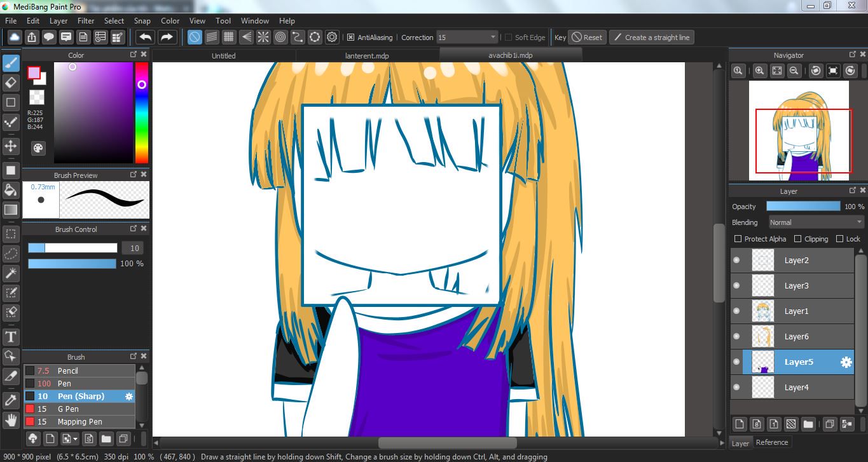Open the Filter menu
This screenshot has height=462, width=868.
(x=86, y=21)
